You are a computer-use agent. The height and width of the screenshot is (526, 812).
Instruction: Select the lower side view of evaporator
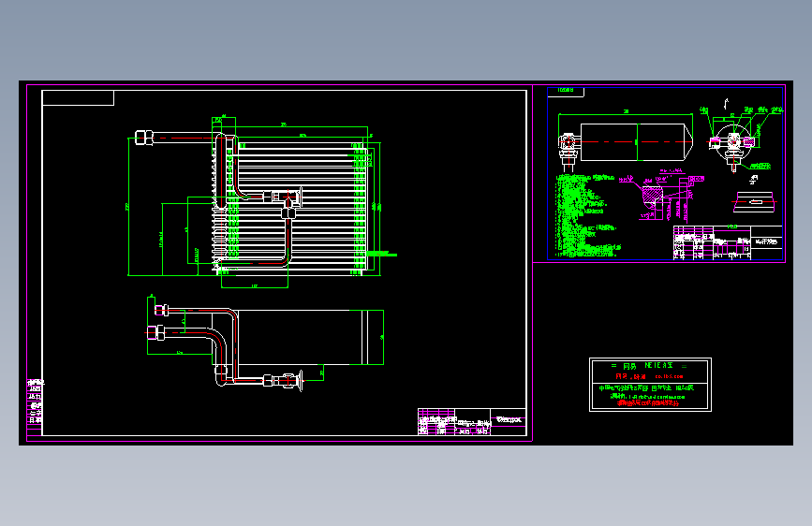(x=265, y=348)
